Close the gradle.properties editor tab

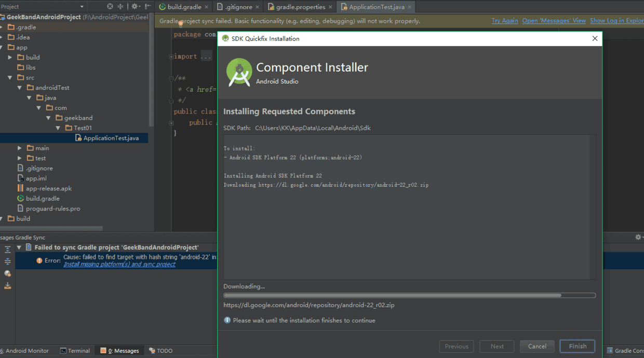click(331, 7)
